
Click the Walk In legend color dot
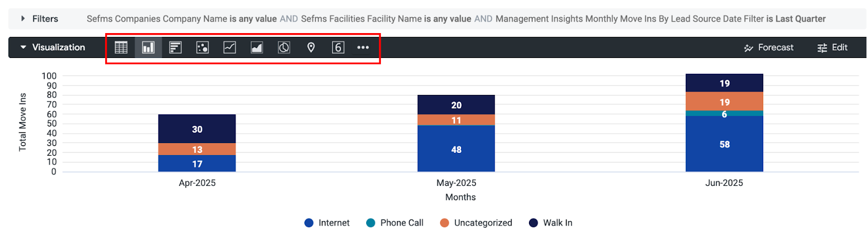click(533, 223)
